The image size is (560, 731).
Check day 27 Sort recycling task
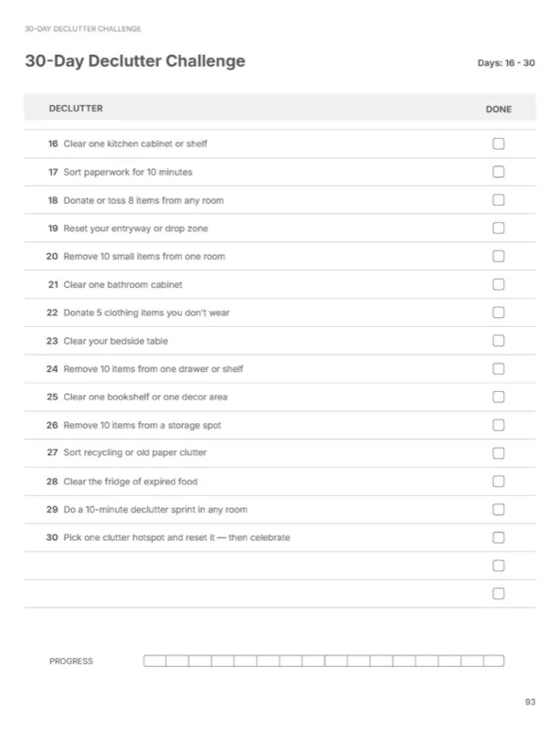(x=499, y=453)
